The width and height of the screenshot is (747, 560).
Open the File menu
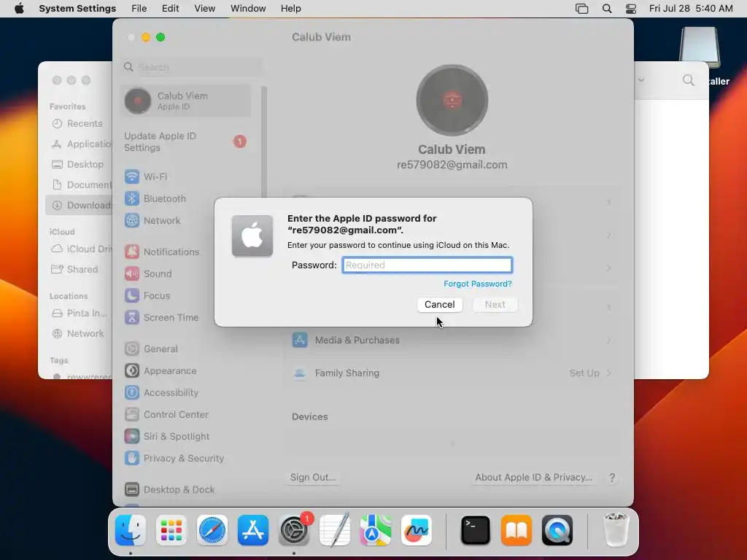click(139, 9)
